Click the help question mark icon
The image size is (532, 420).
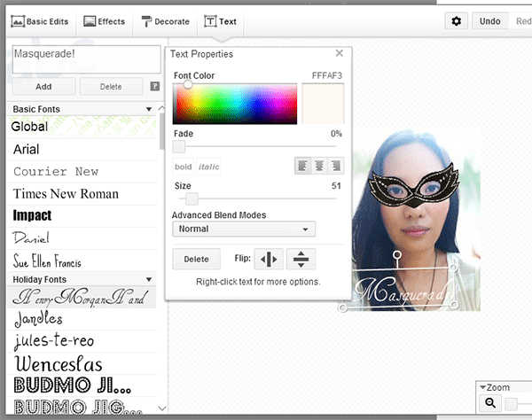click(155, 87)
